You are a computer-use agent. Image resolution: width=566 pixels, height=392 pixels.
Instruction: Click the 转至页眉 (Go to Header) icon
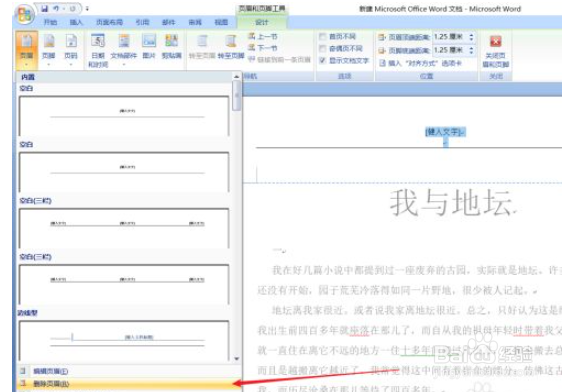point(202,47)
